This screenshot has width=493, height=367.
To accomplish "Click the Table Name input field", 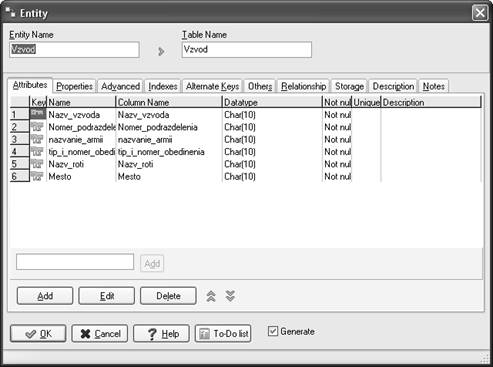I will point(247,50).
